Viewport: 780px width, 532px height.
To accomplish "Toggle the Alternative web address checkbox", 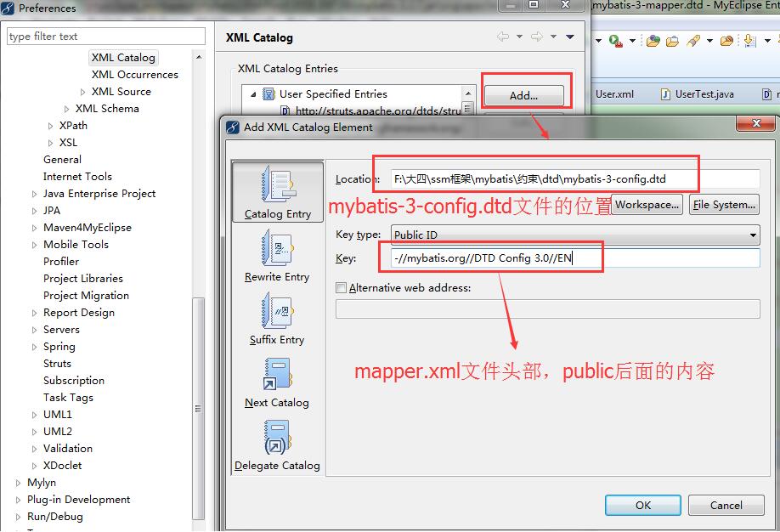I will coord(341,287).
